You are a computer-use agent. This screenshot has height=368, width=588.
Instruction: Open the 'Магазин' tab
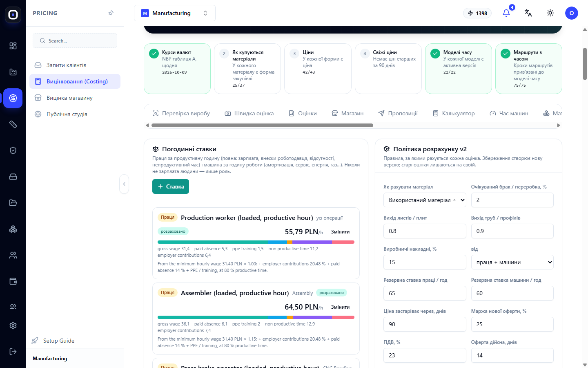[x=347, y=113]
